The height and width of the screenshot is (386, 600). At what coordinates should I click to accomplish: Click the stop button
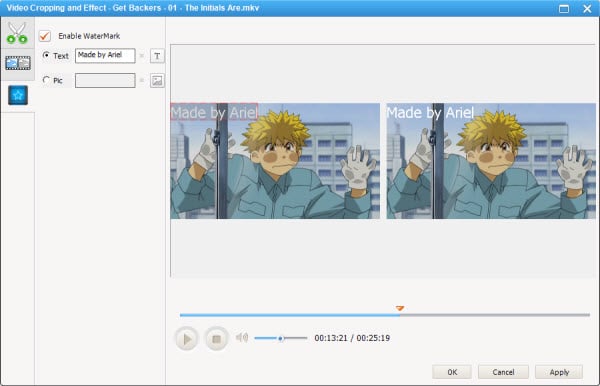pyautogui.click(x=217, y=339)
